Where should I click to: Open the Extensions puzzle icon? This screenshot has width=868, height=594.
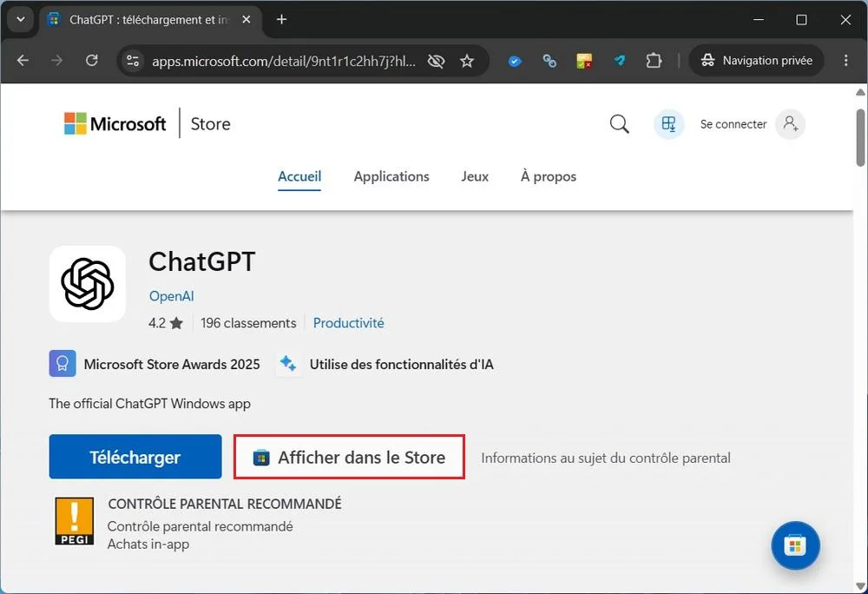654,60
